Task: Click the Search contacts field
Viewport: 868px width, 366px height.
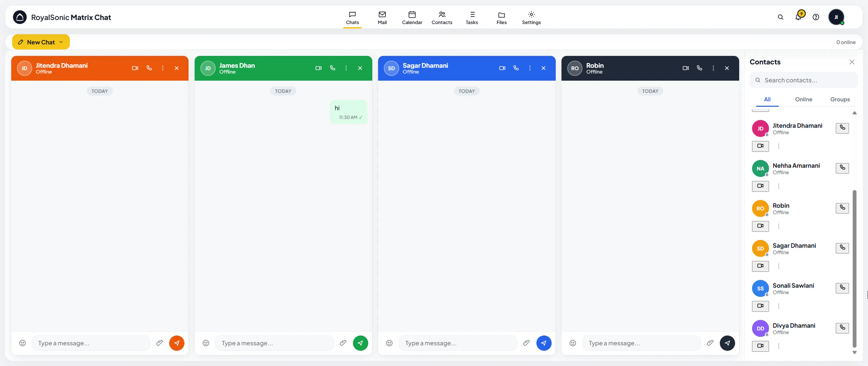Action: coord(804,80)
